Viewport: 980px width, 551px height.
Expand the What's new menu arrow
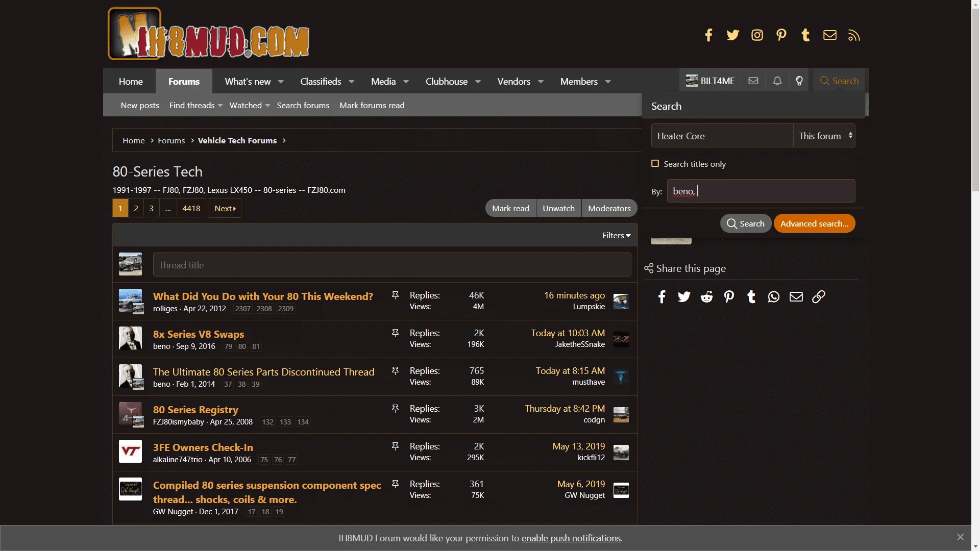[281, 82]
